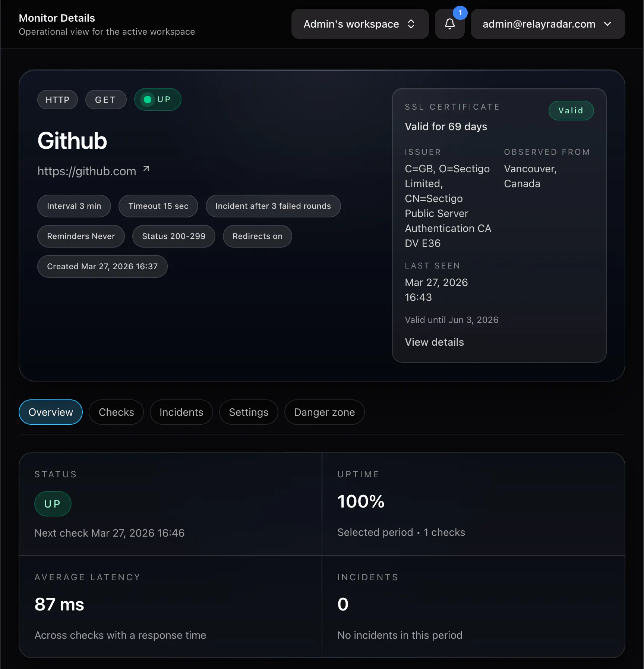Click View details in SSL certificate card
644x669 pixels.
coord(434,342)
